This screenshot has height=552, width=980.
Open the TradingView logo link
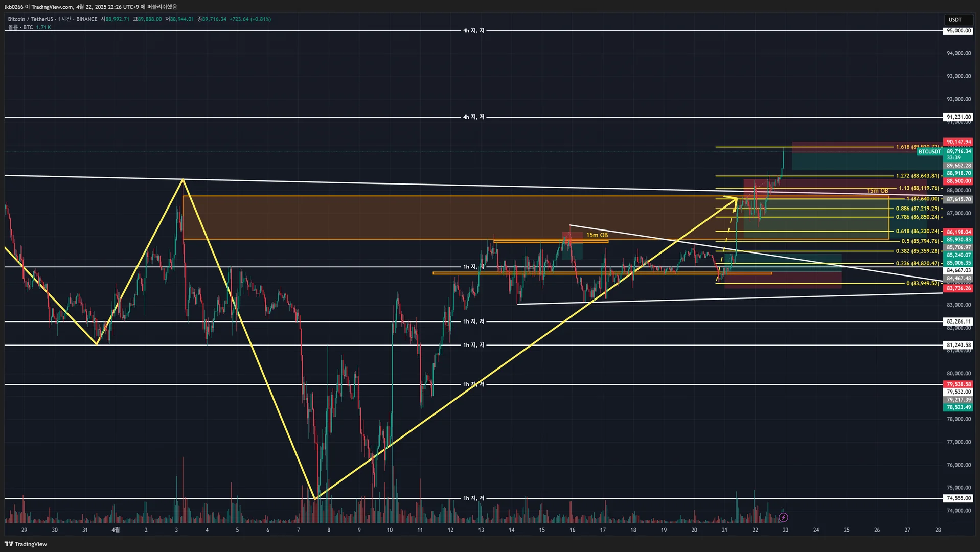(x=26, y=544)
